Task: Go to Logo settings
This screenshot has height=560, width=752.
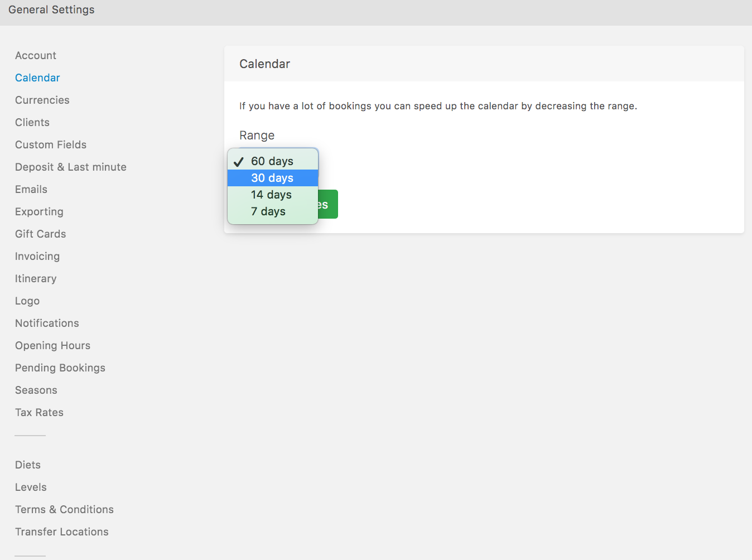Action: (x=27, y=301)
